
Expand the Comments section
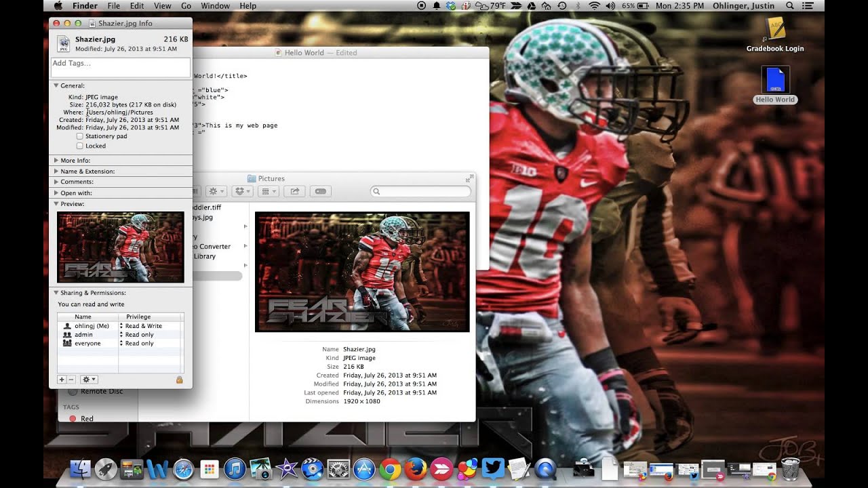56,182
